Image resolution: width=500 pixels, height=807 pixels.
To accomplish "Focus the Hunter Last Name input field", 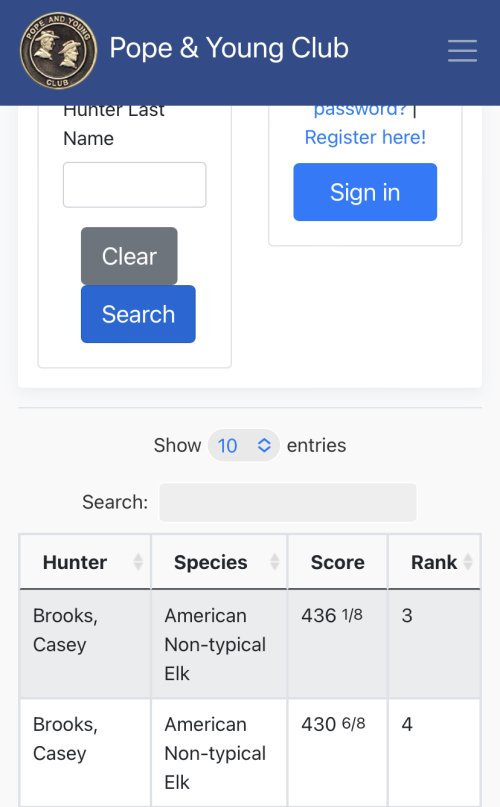I will tap(134, 185).
